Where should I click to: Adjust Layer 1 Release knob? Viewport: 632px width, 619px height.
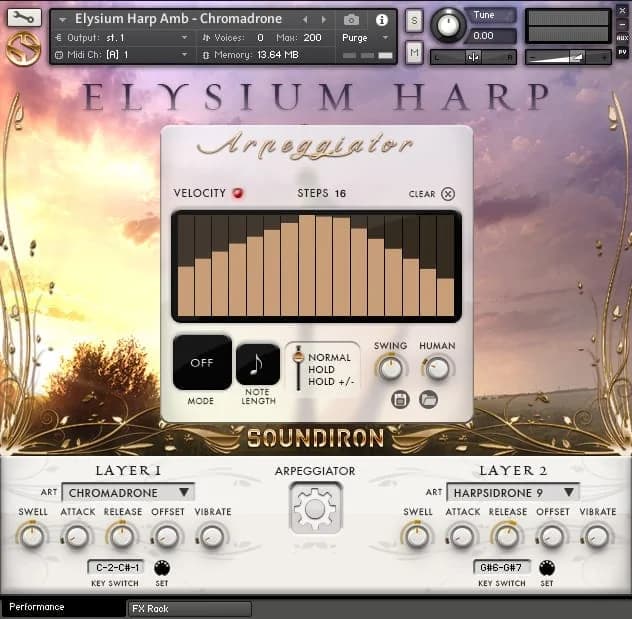point(122,536)
